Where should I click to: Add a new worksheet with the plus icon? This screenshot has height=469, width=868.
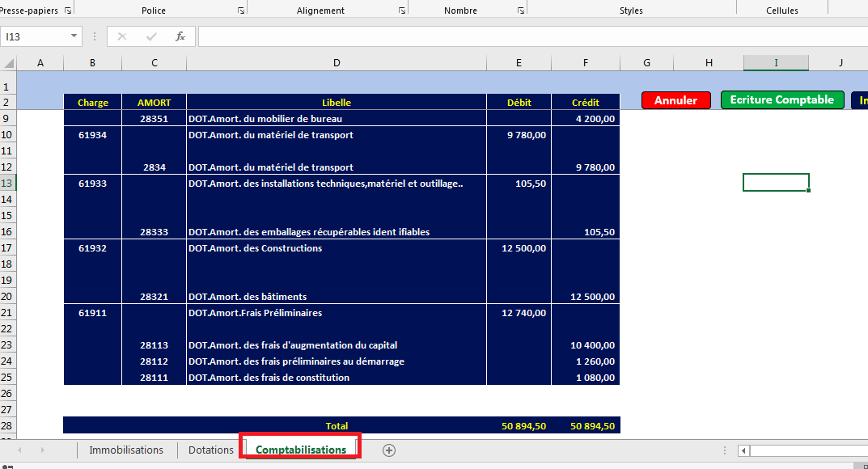(x=389, y=450)
